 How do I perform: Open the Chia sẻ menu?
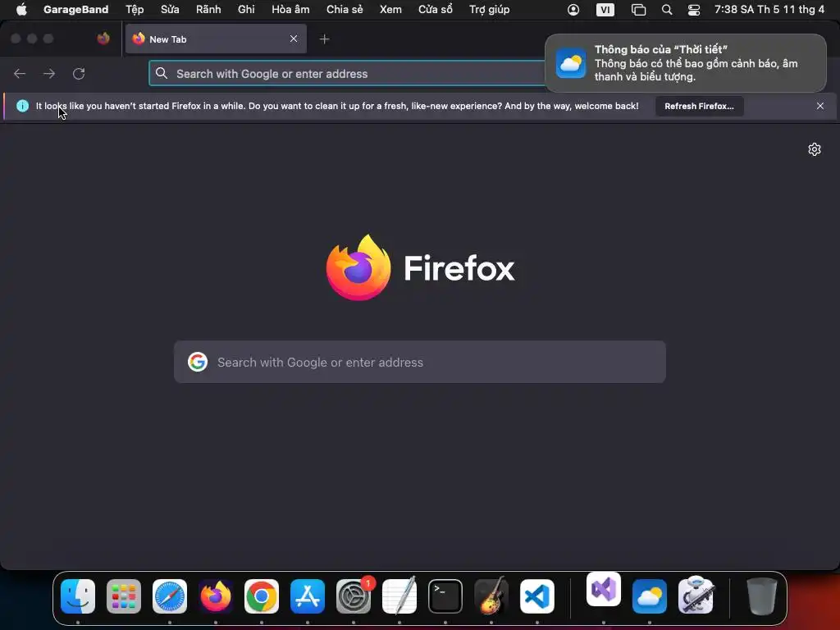point(345,9)
